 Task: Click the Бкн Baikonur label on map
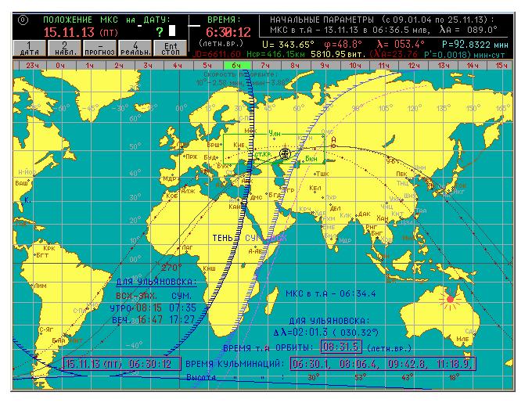pyautogui.click(x=311, y=158)
